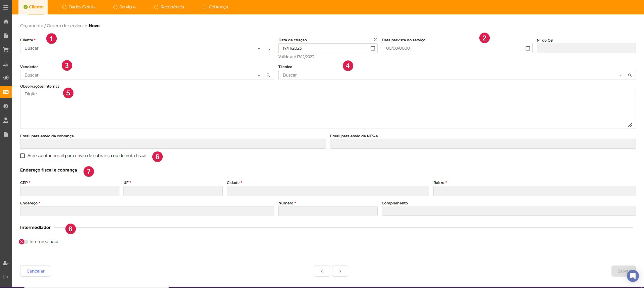
Task: Expand the Técnico dropdown arrow
Action: pyautogui.click(x=621, y=75)
